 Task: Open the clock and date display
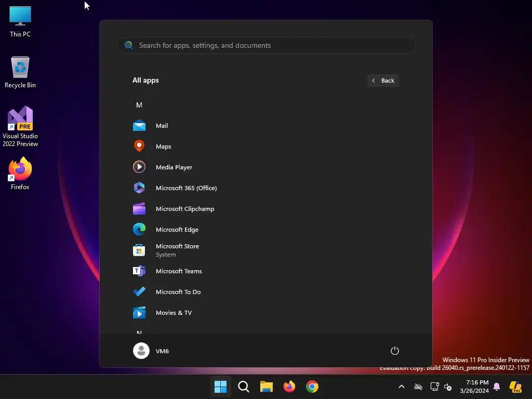pyautogui.click(x=474, y=387)
